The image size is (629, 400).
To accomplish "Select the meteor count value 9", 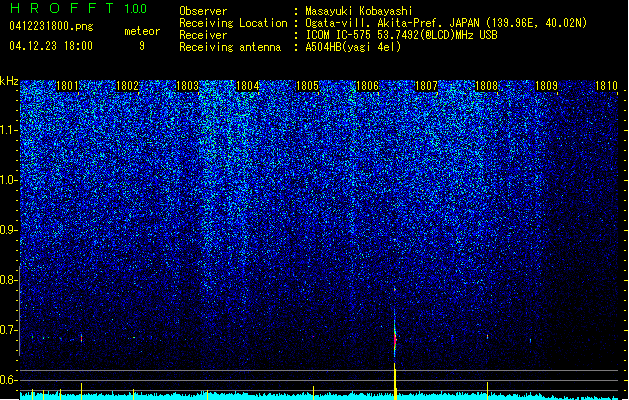I will (142, 46).
